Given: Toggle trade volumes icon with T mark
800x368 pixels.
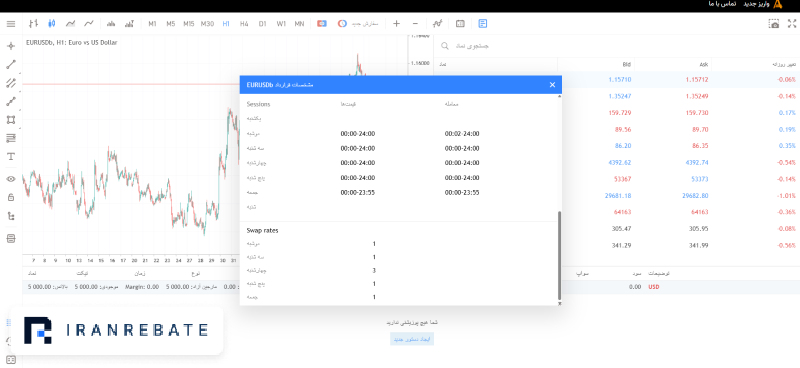Looking at the screenshot, I should coord(129,23).
